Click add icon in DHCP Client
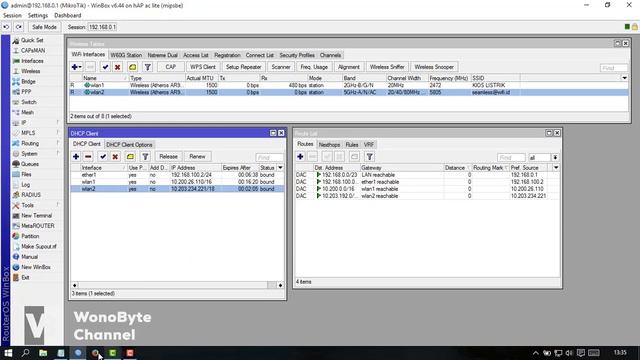 (76, 157)
